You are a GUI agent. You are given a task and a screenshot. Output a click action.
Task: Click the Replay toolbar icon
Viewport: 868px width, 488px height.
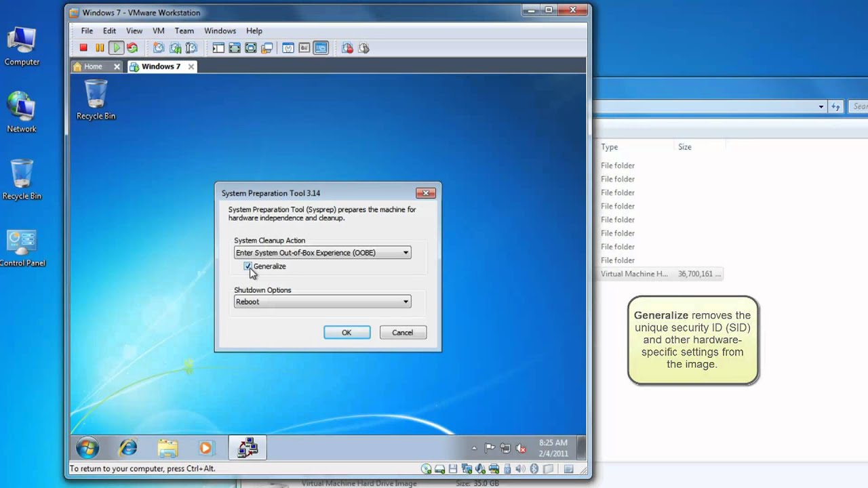tap(363, 48)
